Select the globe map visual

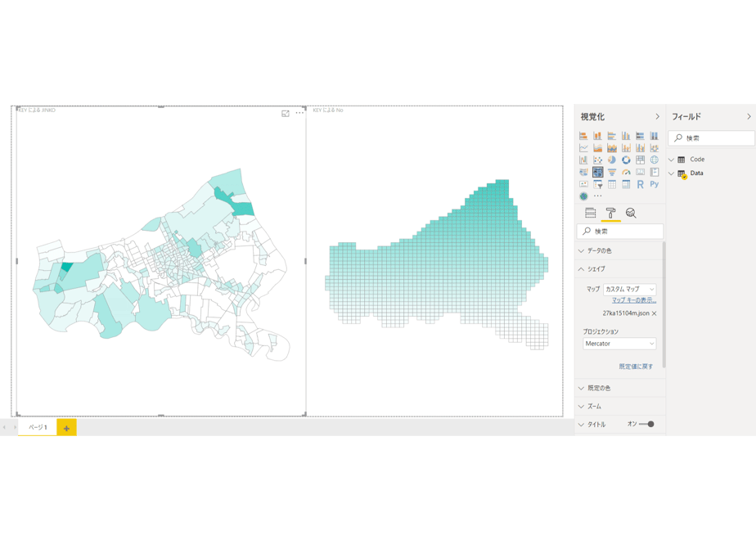click(655, 160)
